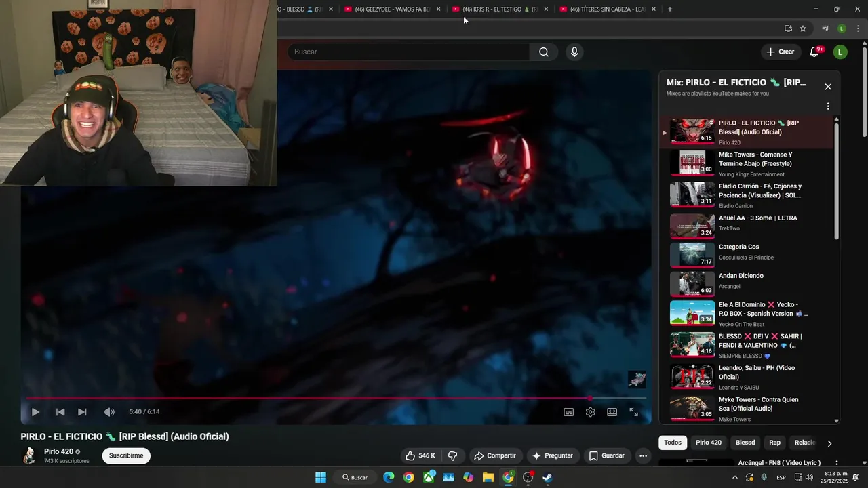This screenshot has width=868, height=488.
Task: Go to the previous video
Action: 60,412
